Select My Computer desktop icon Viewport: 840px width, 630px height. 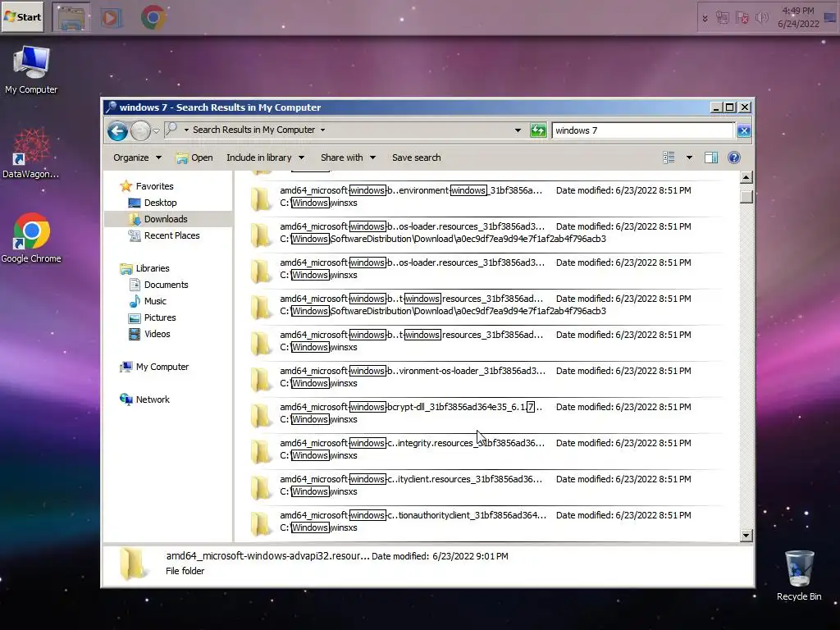click(31, 70)
